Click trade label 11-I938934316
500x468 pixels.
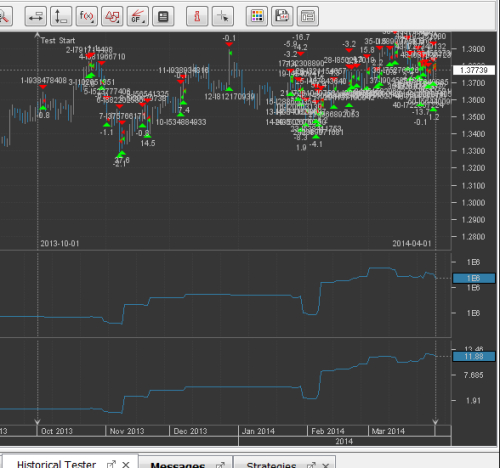tap(184, 70)
